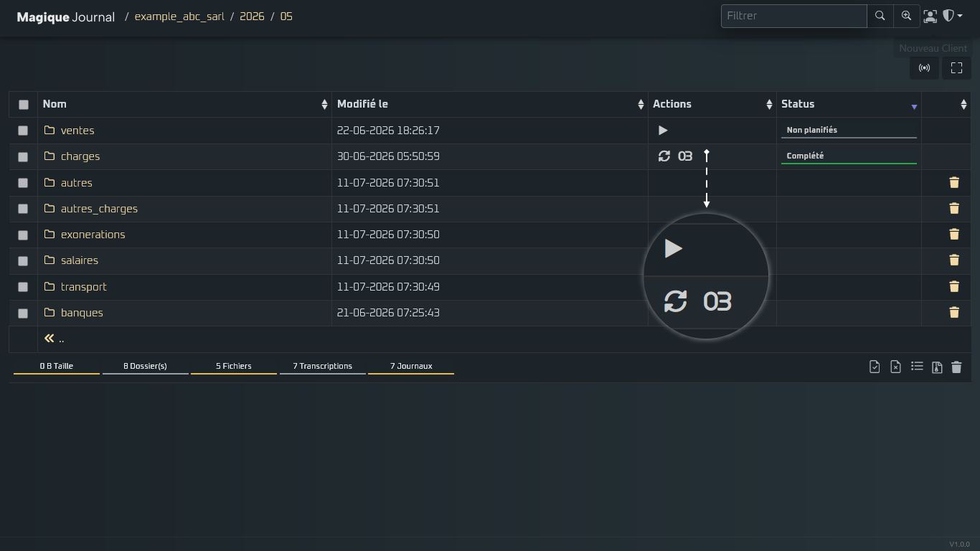
Task: Mark the transport row checkbox
Action: [x=23, y=287]
